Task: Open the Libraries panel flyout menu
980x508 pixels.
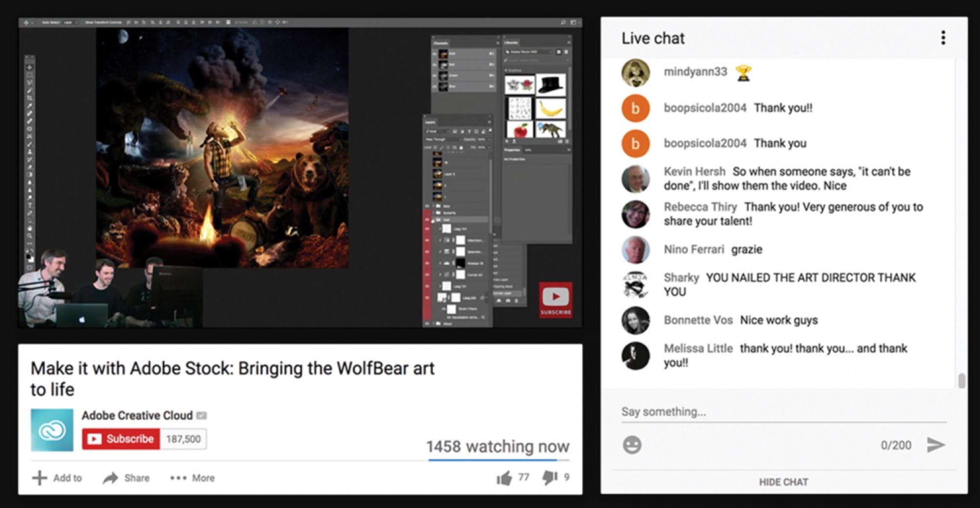Action: click(568, 43)
